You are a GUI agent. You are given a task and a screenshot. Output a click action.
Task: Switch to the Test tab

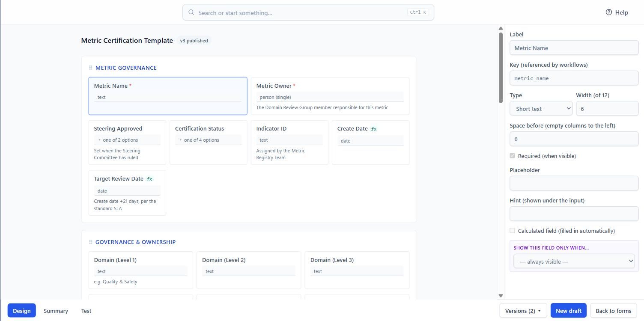(x=86, y=311)
